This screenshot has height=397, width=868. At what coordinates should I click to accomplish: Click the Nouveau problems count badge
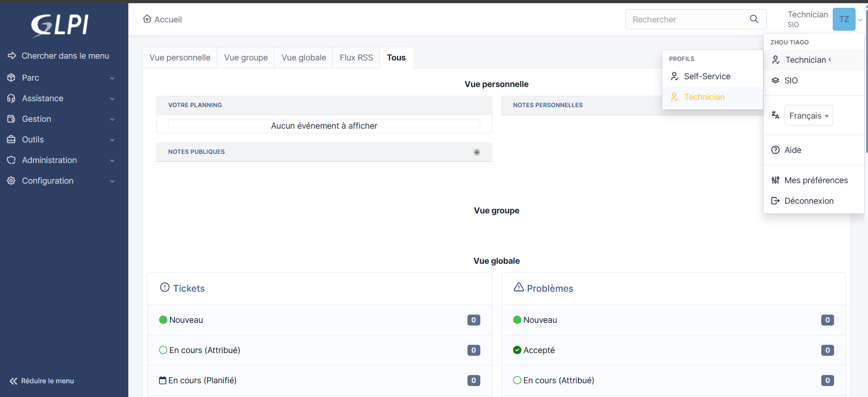pyautogui.click(x=827, y=320)
